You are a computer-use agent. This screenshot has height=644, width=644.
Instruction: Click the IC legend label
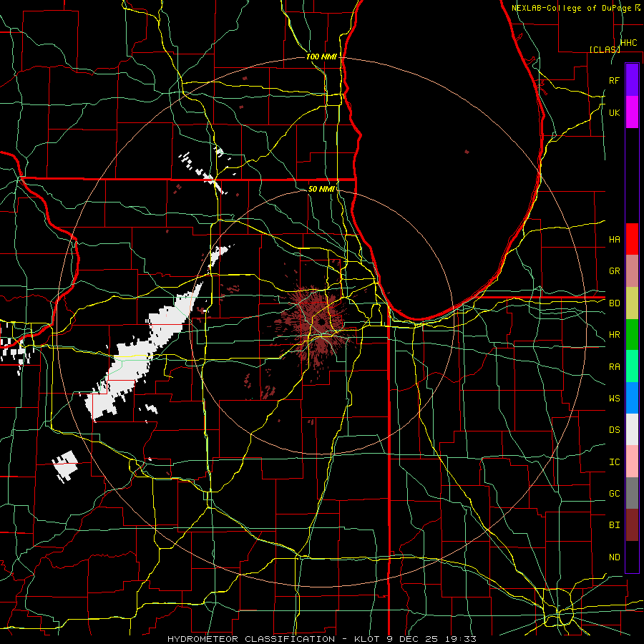[x=615, y=462]
